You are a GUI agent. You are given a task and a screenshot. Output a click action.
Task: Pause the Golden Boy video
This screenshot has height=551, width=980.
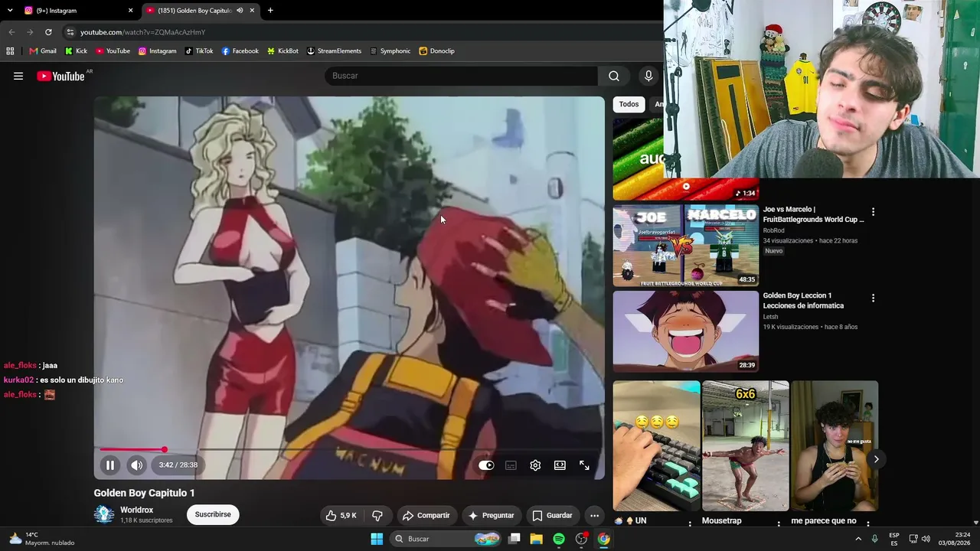coord(110,465)
